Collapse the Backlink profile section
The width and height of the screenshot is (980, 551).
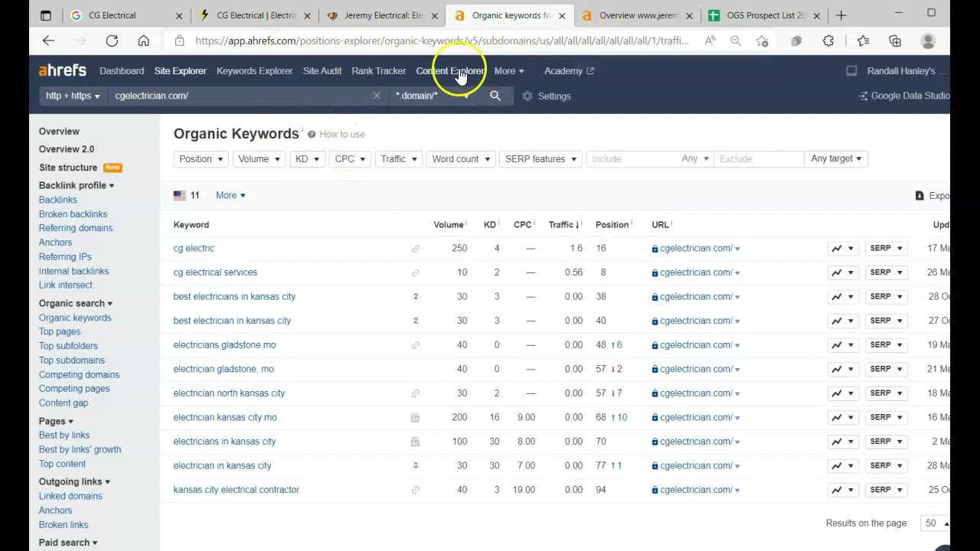(76, 185)
